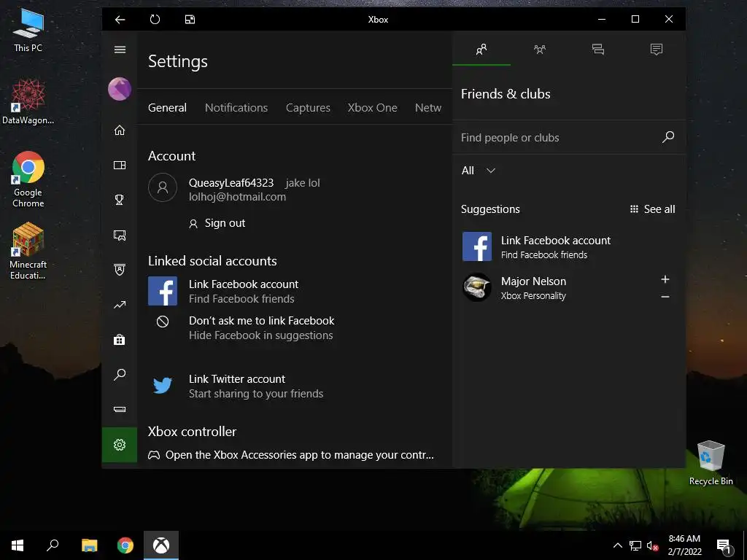Go to Home in the Xbox sidebar
Screen dimensions: 747x560
point(120,130)
